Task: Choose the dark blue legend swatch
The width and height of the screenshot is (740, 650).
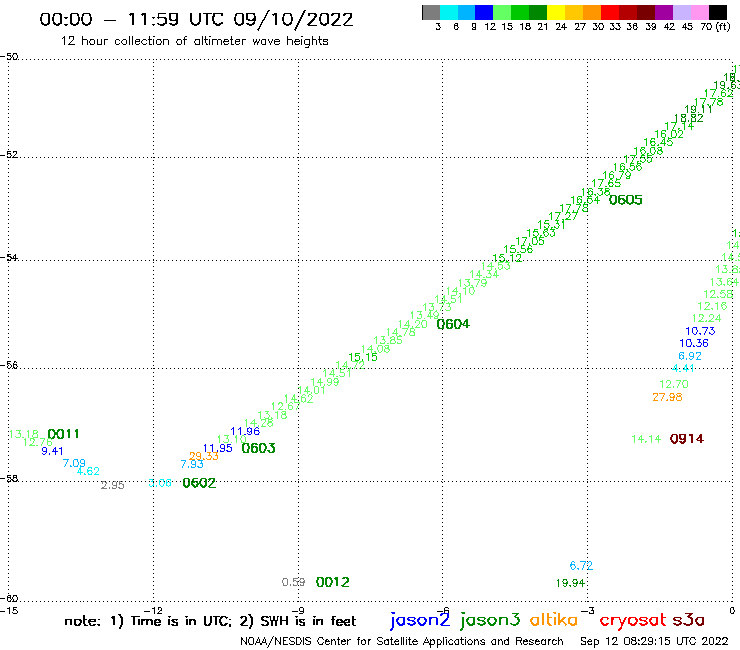Action: click(484, 12)
